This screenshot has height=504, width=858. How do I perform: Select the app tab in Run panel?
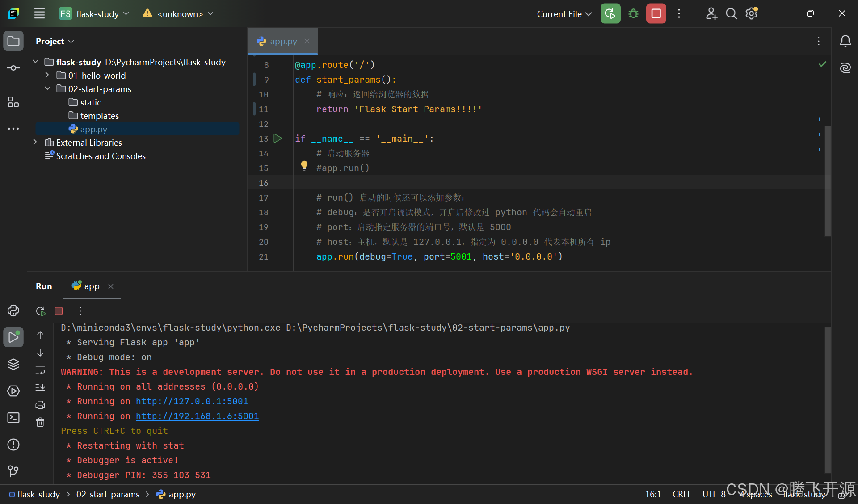pyautogui.click(x=92, y=286)
